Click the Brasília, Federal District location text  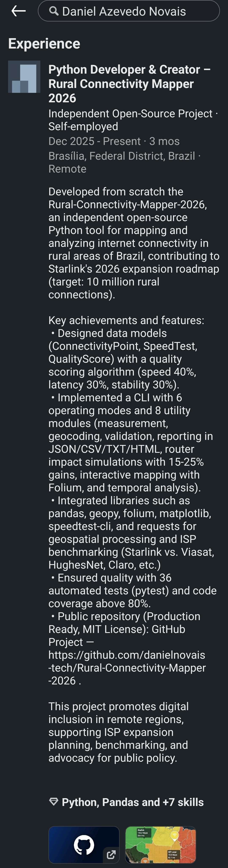tap(121, 156)
